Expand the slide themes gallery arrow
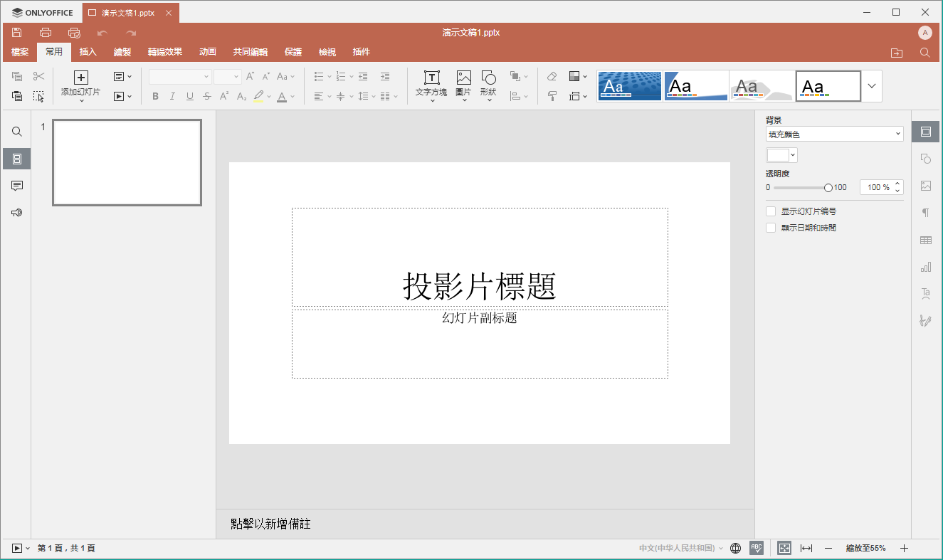 pos(872,86)
